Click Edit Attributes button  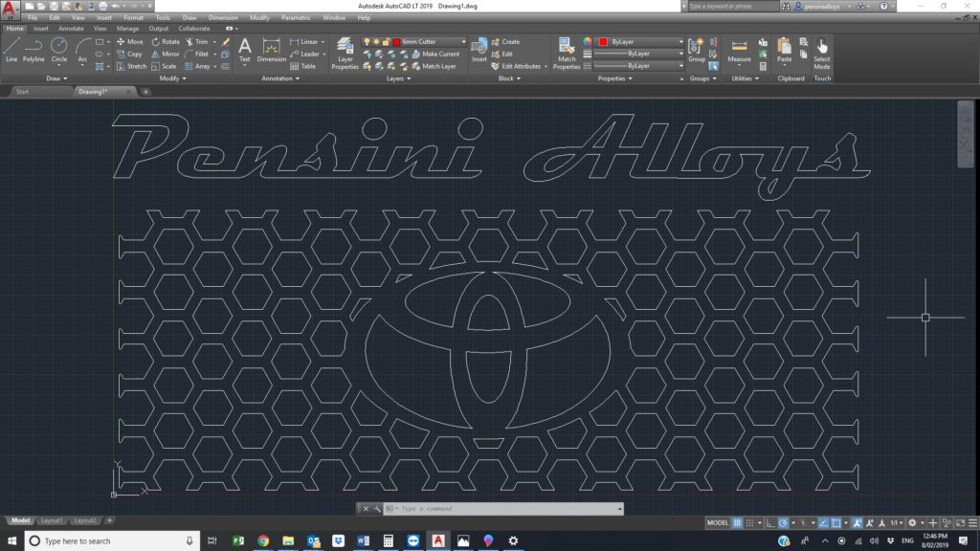click(516, 66)
